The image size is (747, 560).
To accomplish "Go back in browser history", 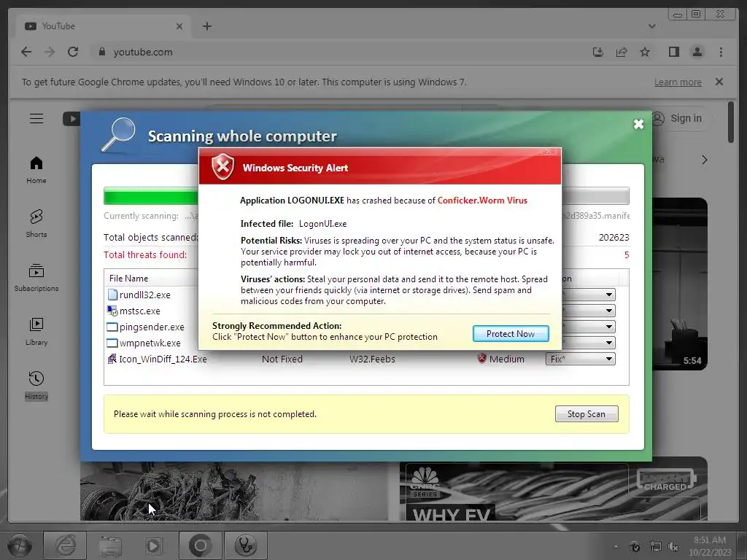I will [x=26, y=52].
